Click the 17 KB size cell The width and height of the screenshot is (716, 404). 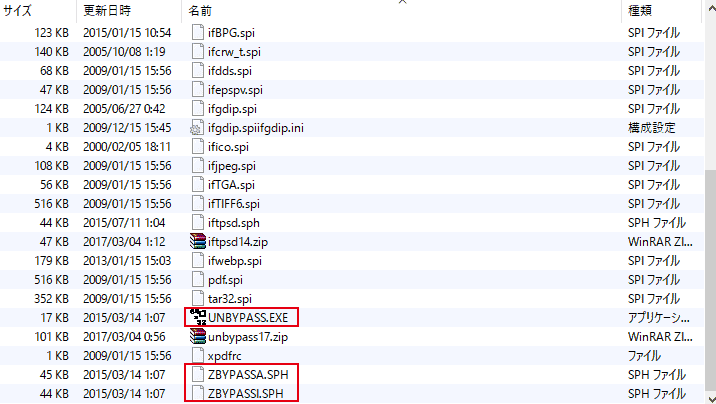[x=54, y=318]
